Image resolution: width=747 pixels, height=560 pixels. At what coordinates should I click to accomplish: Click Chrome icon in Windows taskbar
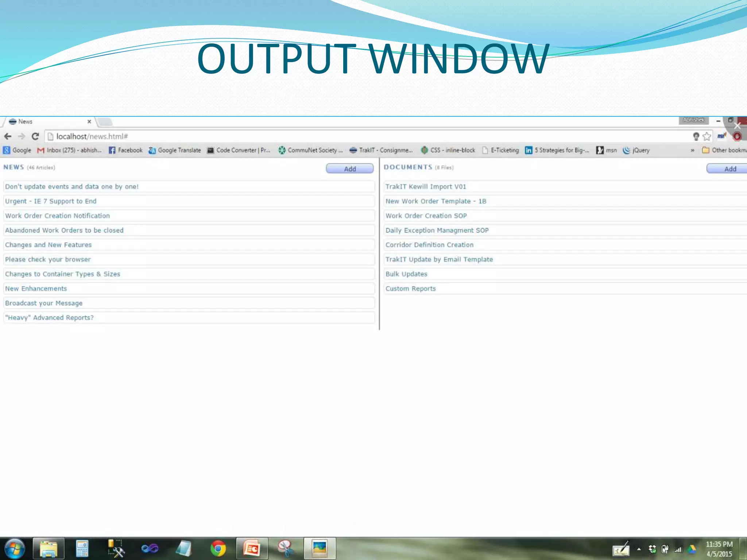click(218, 548)
